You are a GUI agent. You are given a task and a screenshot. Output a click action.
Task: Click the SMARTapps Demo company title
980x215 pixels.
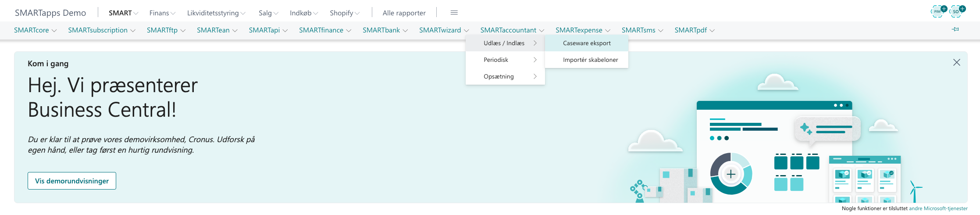pyautogui.click(x=50, y=13)
